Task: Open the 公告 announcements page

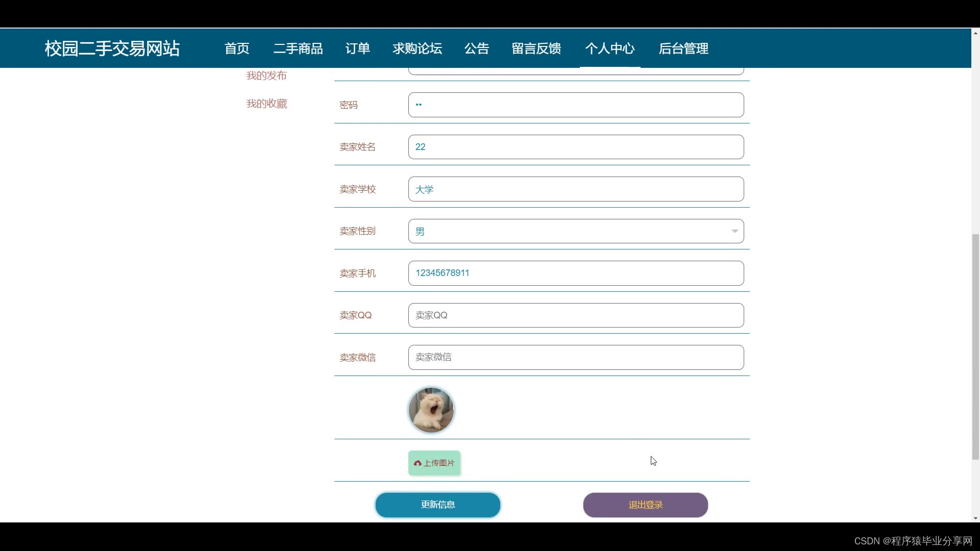Action: coord(477,48)
